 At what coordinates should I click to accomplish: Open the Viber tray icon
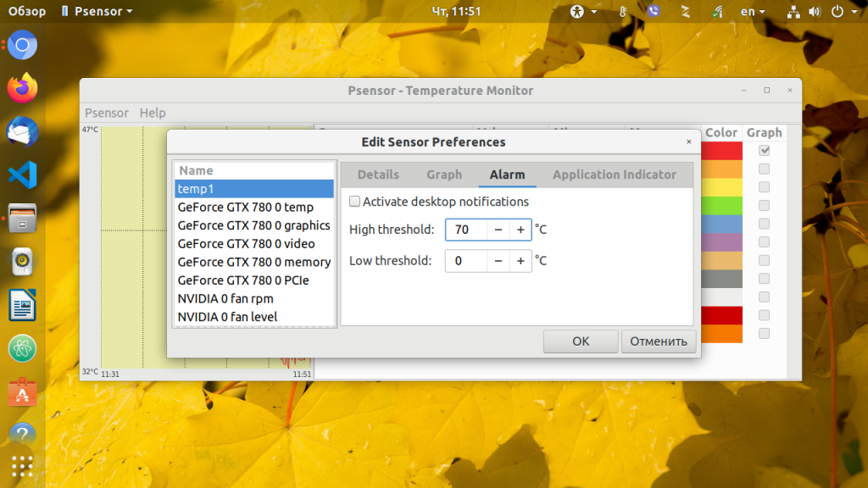pos(654,11)
